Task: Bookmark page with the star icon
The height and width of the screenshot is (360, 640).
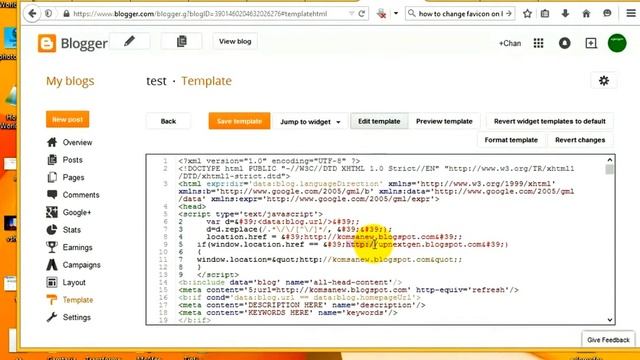Action: point(527,13)
